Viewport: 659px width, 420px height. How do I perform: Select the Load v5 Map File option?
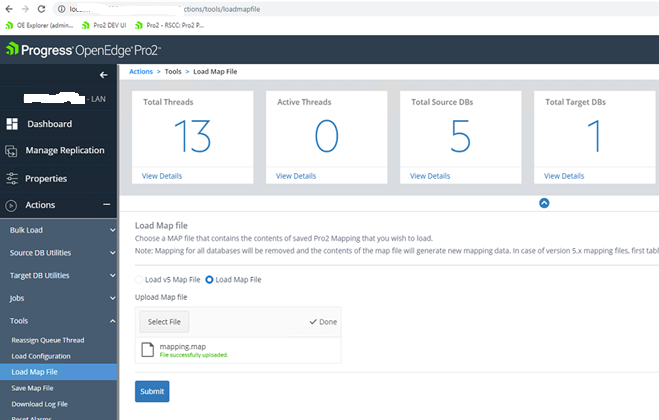139,279
